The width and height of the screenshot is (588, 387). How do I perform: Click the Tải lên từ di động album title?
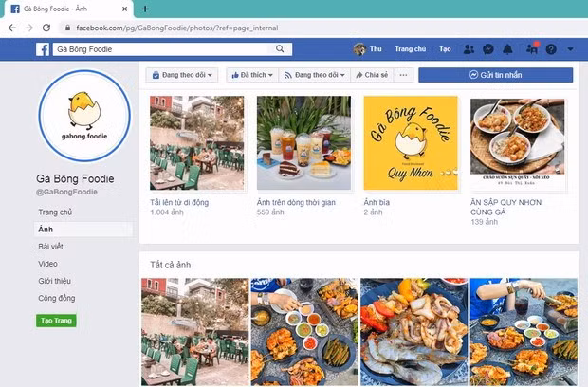tap(179, 202)
